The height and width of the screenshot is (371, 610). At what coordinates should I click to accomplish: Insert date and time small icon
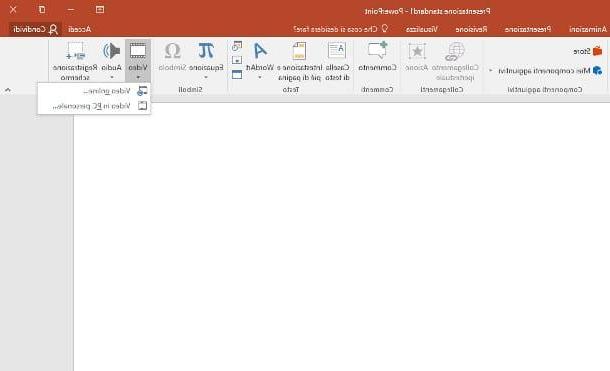point(237,46)
